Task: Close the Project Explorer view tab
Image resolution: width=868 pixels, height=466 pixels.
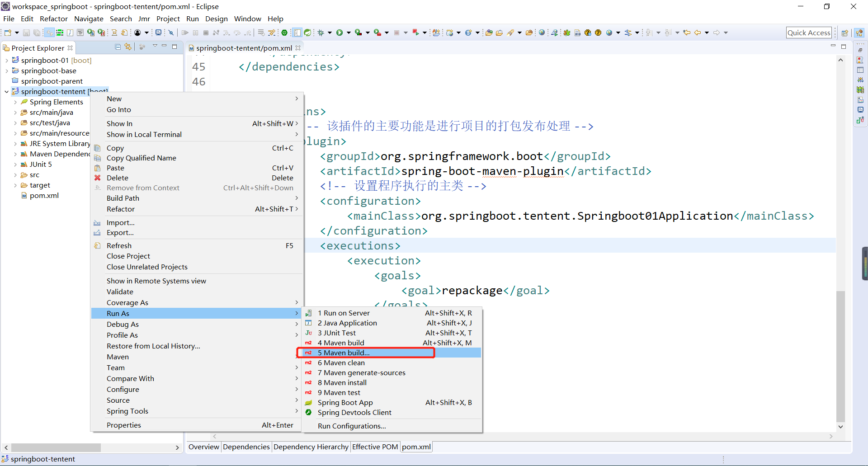Action: point(70,48)
